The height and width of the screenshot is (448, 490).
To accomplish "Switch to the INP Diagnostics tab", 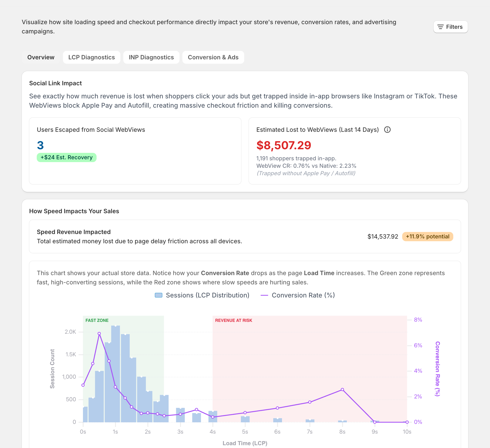I will click(151, 57).
